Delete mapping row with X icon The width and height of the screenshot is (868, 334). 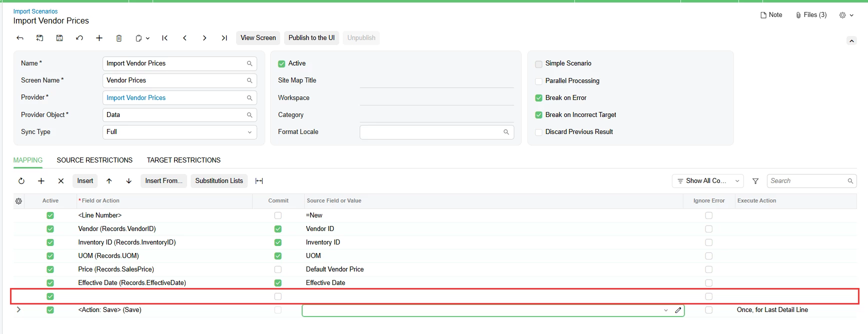point(61,181)
